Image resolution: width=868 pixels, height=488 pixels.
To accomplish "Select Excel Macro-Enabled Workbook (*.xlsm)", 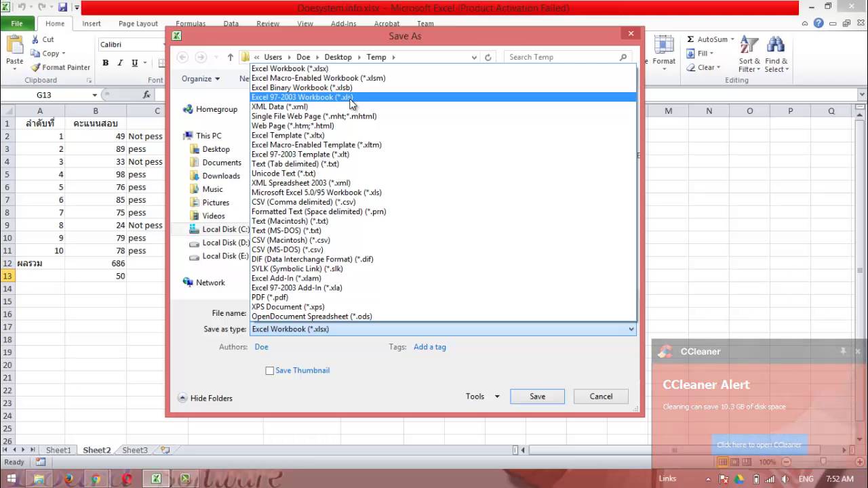I will pos(443,78).
